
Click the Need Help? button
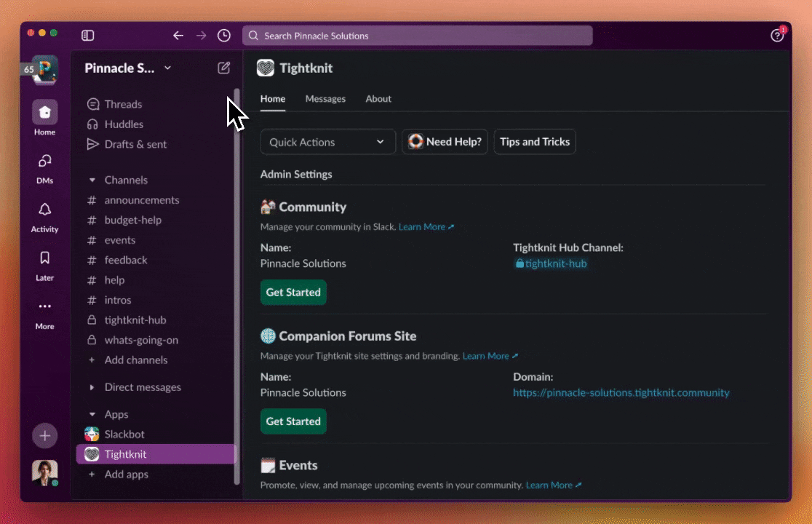click(x=445, y=142)
